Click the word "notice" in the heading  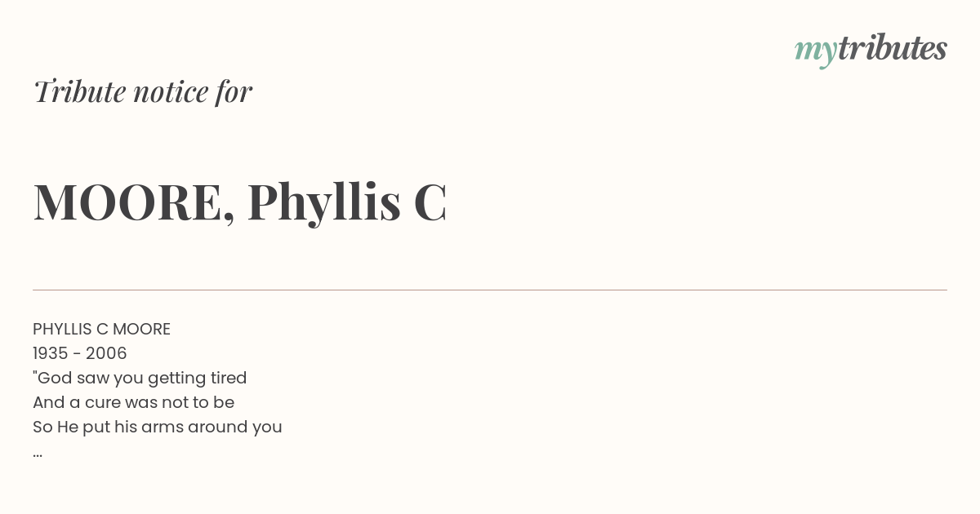point(171,92)
